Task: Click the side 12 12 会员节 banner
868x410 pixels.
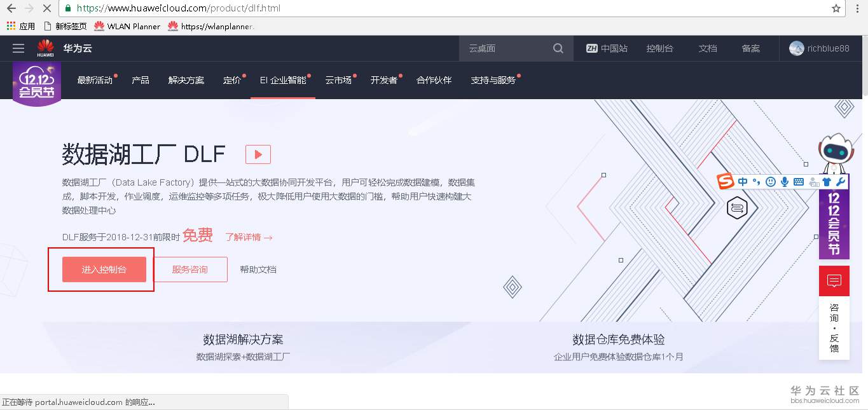Action: coord(834,224)
